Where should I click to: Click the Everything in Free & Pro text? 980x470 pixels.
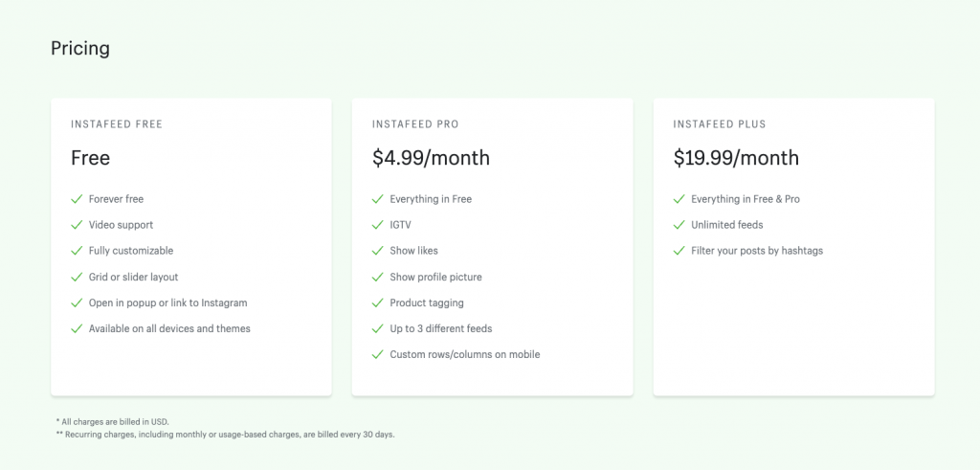pos(746,199)
